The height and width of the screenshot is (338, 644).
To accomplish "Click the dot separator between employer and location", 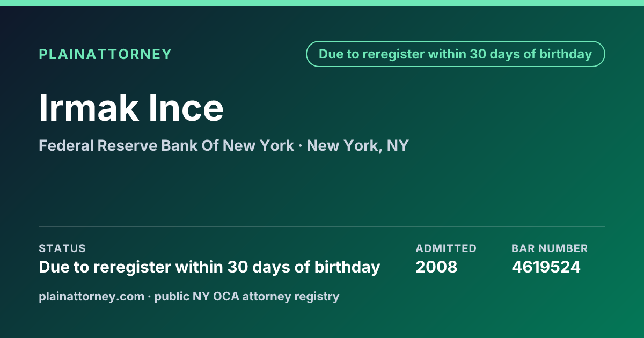I will (301, 146).
